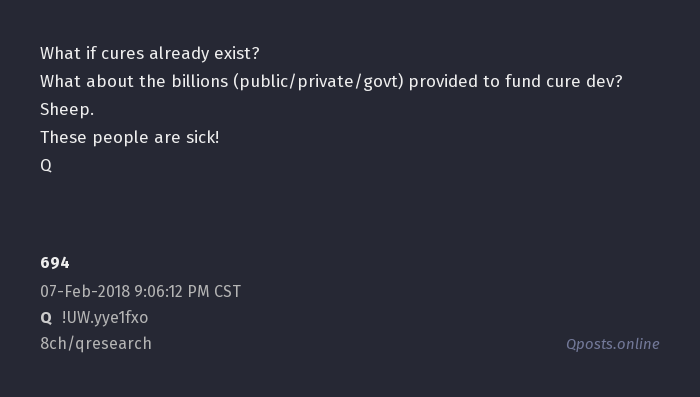Click the '(public/private/govt)' text
700x397 pixels.
[318, 82]
